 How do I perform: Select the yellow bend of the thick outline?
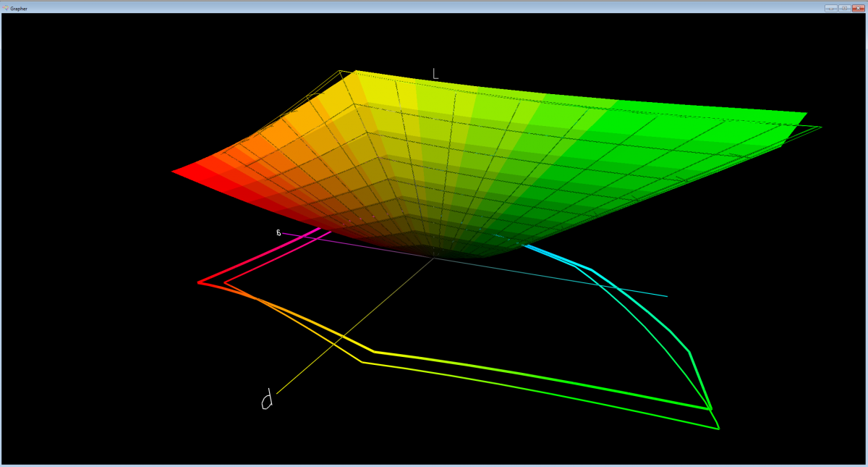[x=374, y=352]
